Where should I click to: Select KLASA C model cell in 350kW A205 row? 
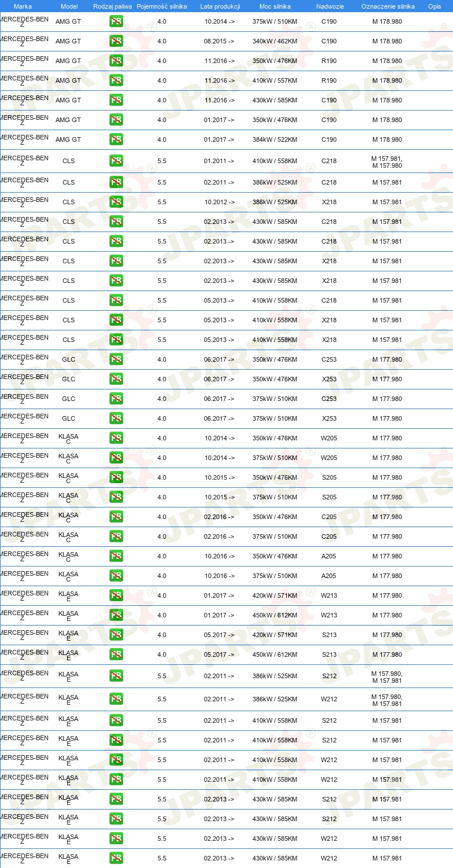68,556
